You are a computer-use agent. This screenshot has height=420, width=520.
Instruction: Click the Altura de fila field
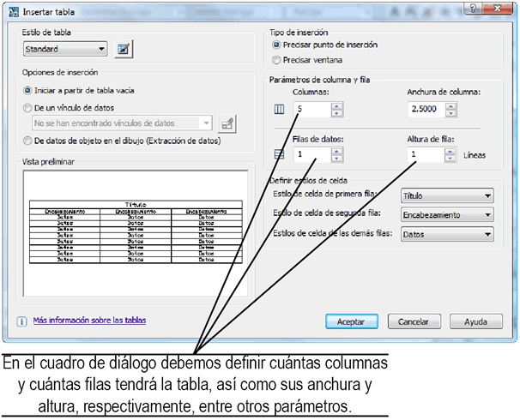coord(426,154)
